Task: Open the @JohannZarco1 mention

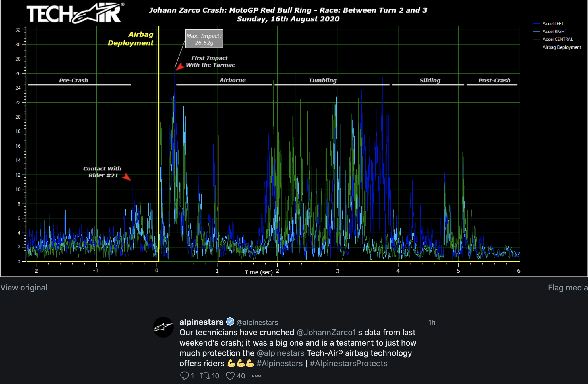Action: click(x=326, y=332)
